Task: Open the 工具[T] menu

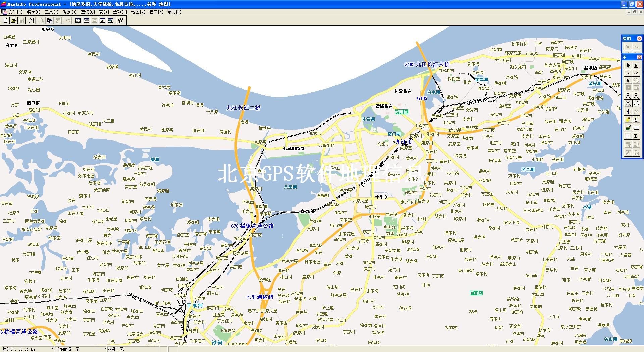Action: click(x=52, y=12)
